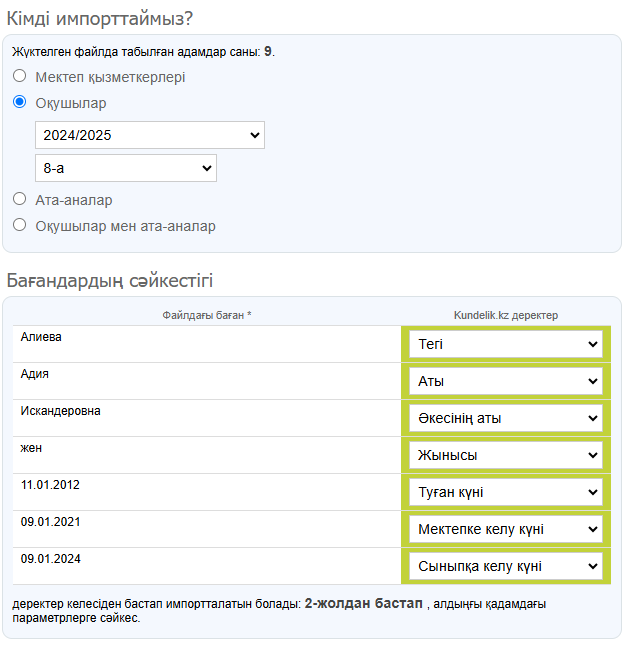Open the Тегі column mapping dropdown
This screenshot has width=635, height=645.
506,344
